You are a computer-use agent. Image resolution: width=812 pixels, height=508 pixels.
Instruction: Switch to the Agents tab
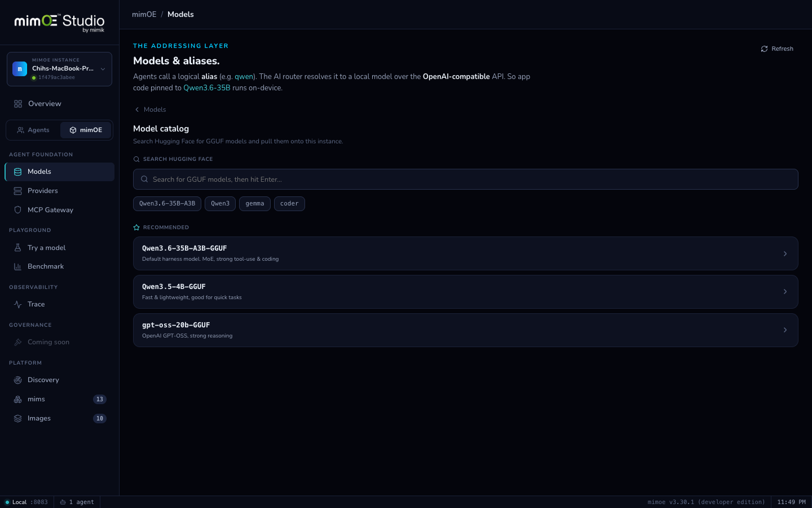coord(33,130)
